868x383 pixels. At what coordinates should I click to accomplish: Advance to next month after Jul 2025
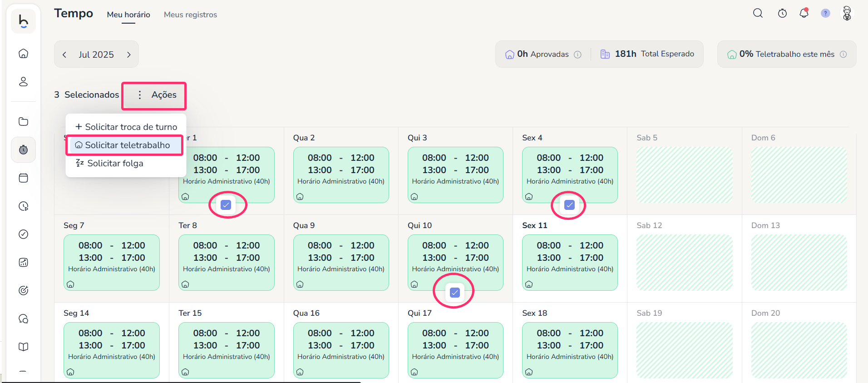coord(129,55)
